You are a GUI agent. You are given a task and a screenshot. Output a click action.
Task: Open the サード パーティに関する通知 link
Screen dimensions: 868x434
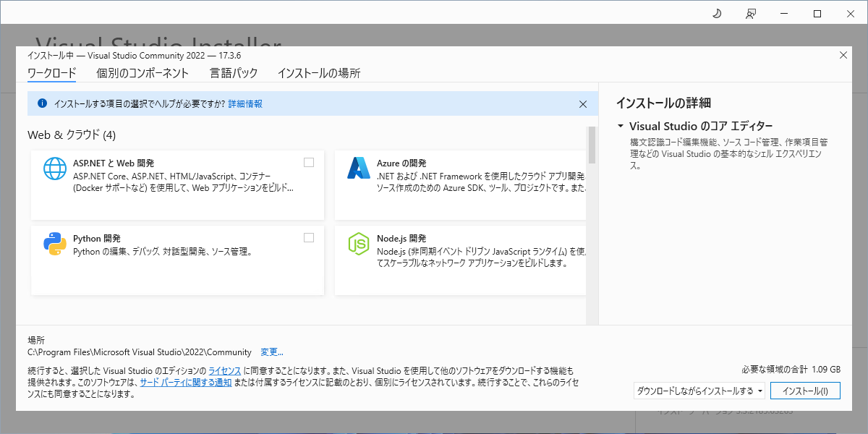click(x=186, y=383)
